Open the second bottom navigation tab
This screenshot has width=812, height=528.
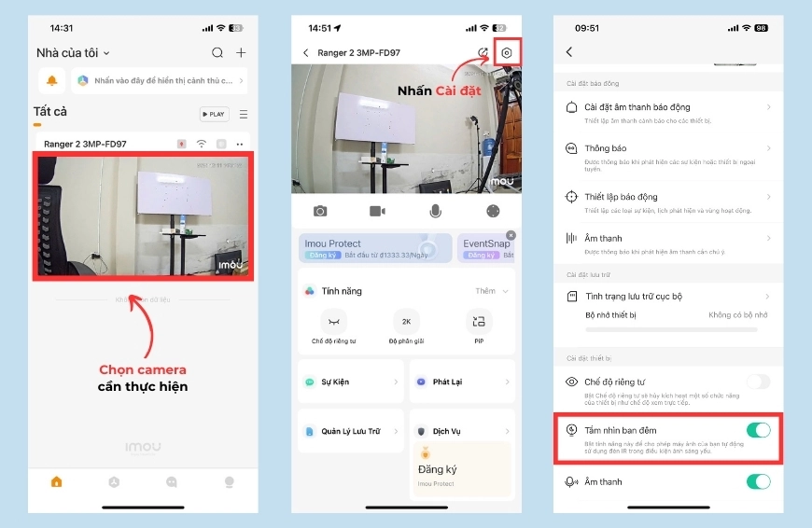pyautogui.click(x=114, y=482)
